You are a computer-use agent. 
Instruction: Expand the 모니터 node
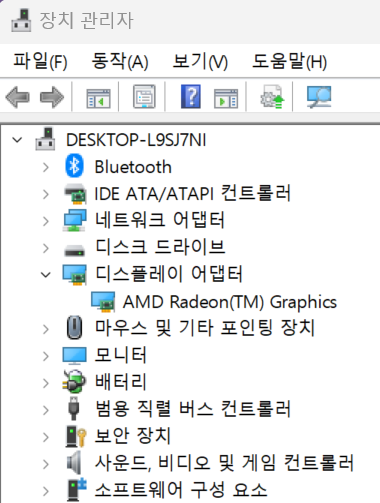(46, 356)
